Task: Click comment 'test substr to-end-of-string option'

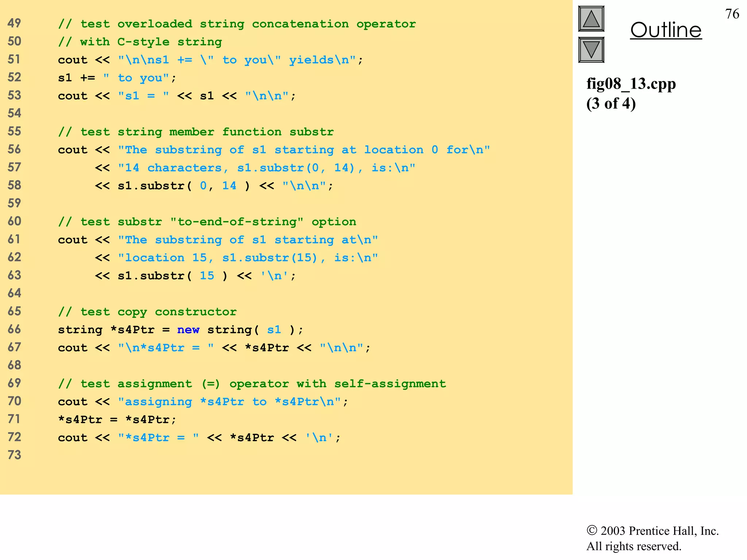Action: [x=207, y=222]
